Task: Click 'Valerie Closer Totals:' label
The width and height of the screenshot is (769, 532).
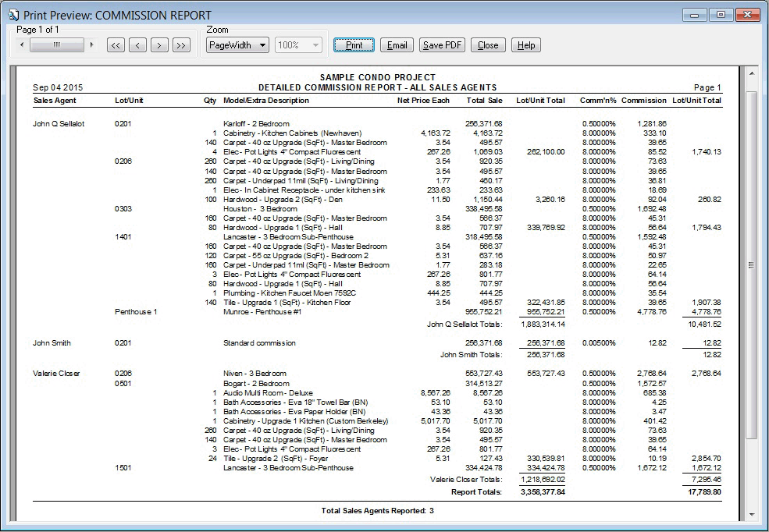Action: (466, 480)
